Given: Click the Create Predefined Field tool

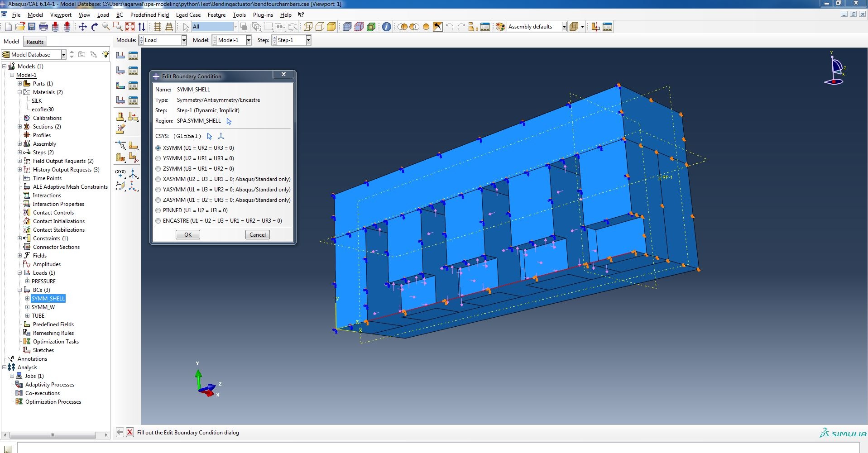Looking at the screenshot, I should tap(120, 86).
